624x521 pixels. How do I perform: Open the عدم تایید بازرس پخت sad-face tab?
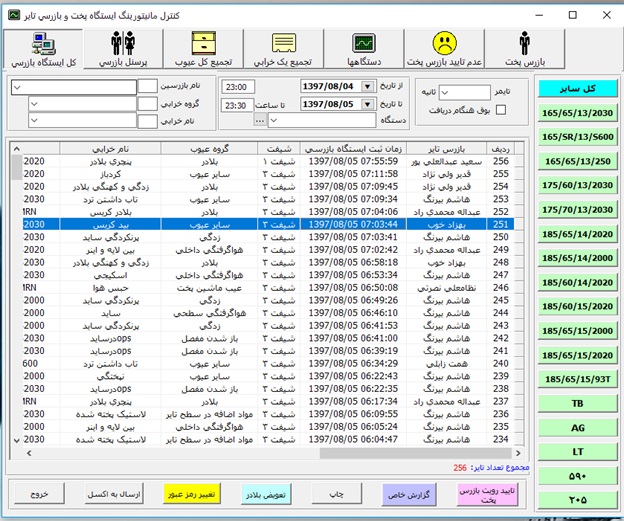point(444,49)
